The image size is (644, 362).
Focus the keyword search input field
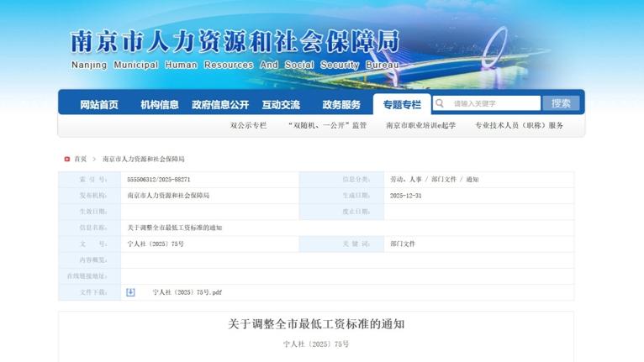pos(494,103)
